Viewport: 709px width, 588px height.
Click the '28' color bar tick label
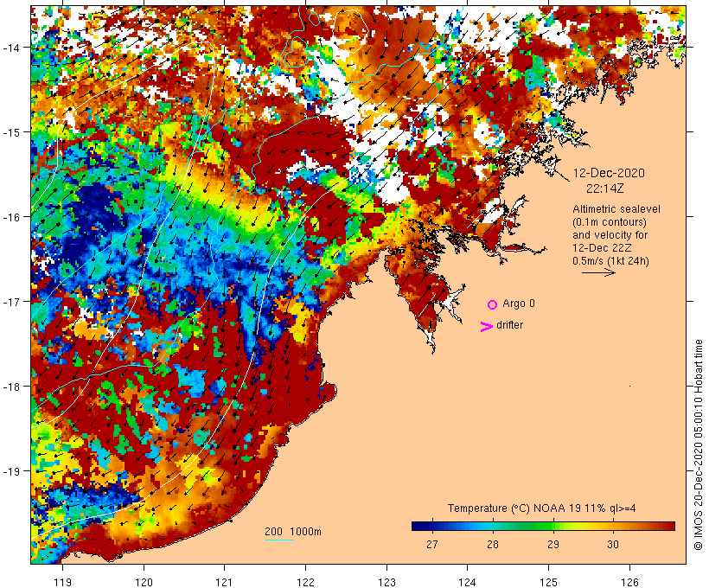tap(493, 544)
